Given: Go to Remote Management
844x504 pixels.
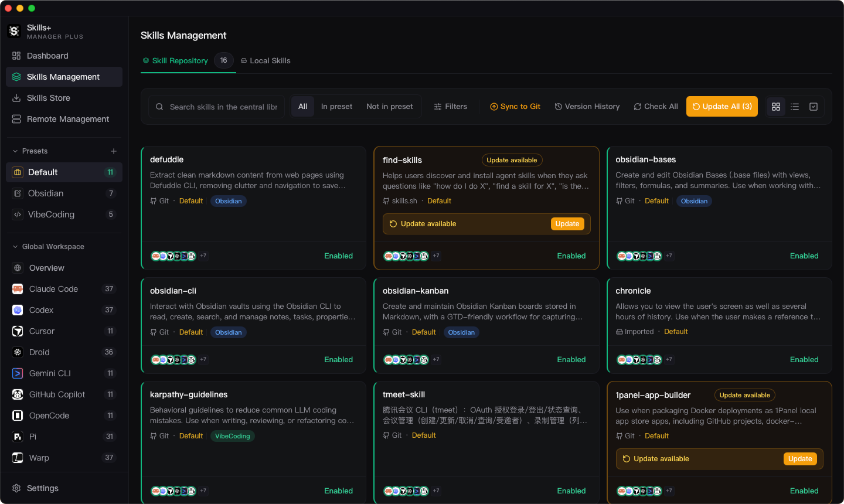Looking at the screenshot, I should point(64,119).
